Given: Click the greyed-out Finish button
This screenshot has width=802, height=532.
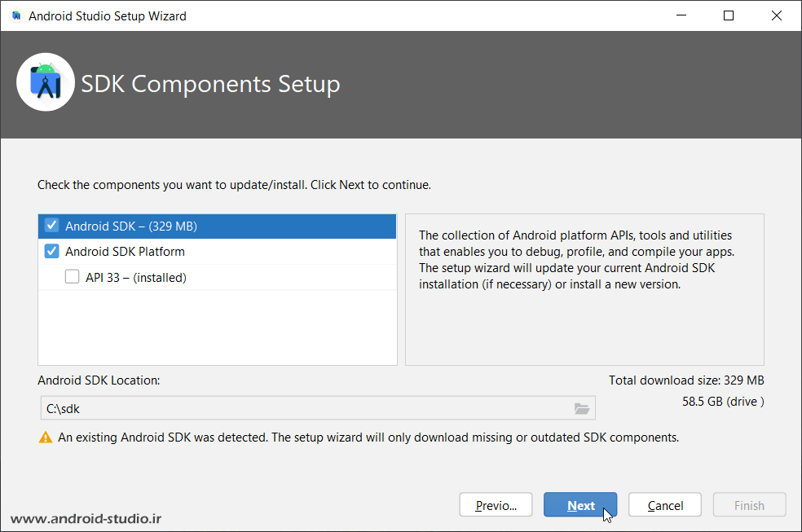Looking at the screenshot, I should click(749, 505).
